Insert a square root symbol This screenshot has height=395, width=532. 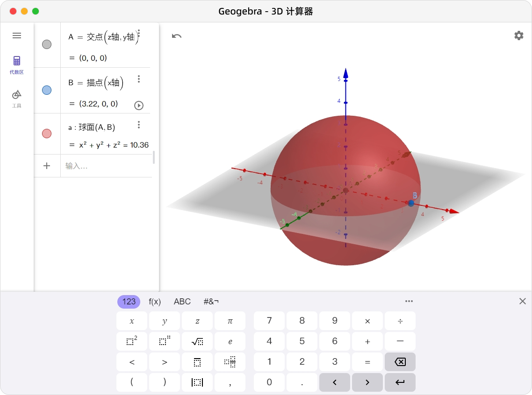coord(197,341)
